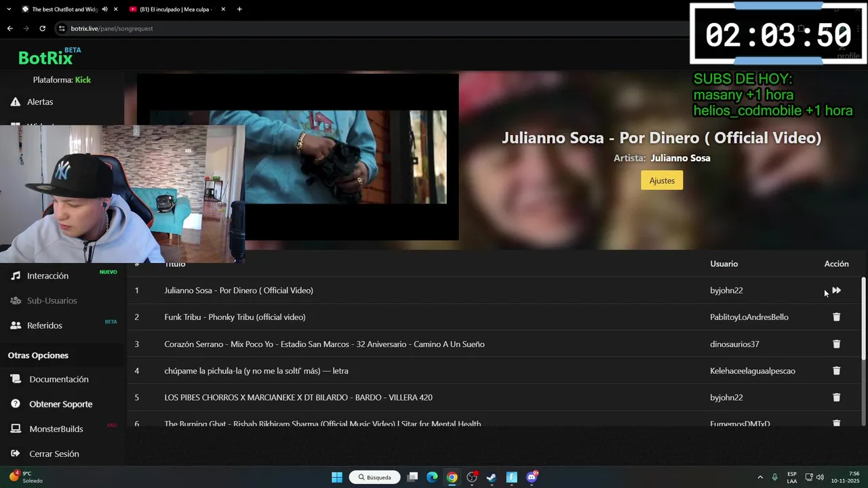
Task: Select the Corazón Serrano - Mix Poco Yo title
Action: (324, 344)
